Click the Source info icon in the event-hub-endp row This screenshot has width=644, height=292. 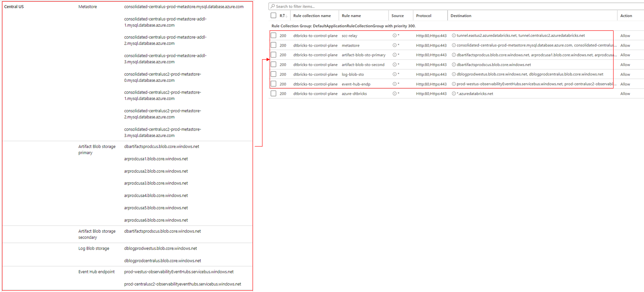(x=394, y=84)
